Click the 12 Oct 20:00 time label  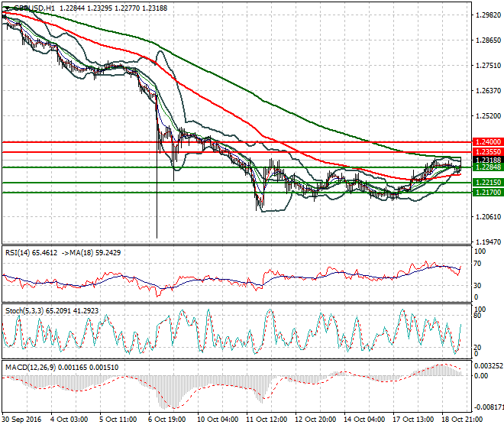(315, 420)
